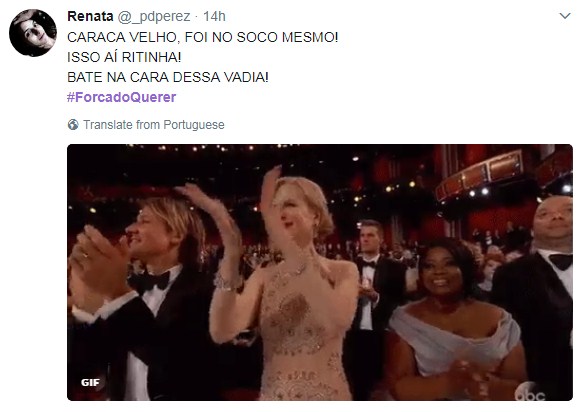Viewport: 585px width, 412px height.
Task: Click Translate from Portuguese
Action: (154, 124)
